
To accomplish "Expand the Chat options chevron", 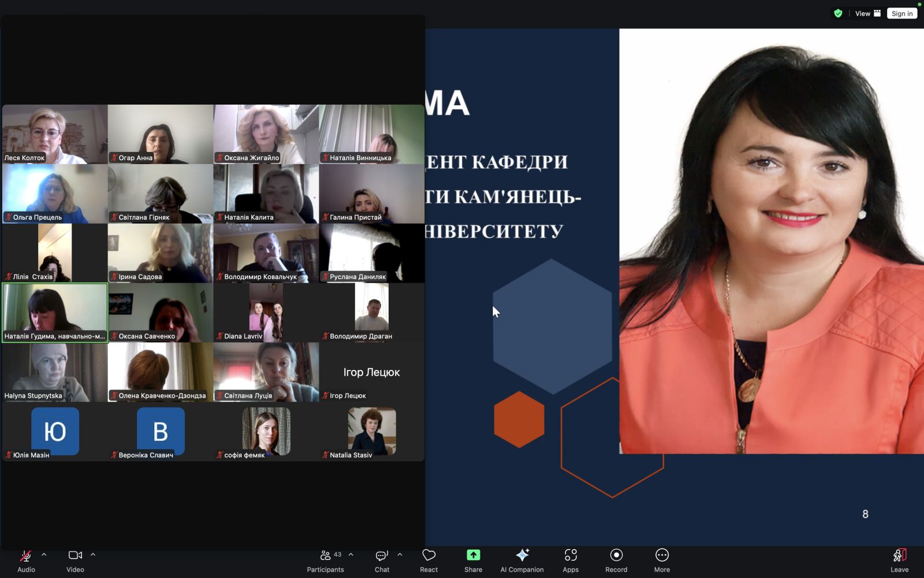I will (400, 555).
